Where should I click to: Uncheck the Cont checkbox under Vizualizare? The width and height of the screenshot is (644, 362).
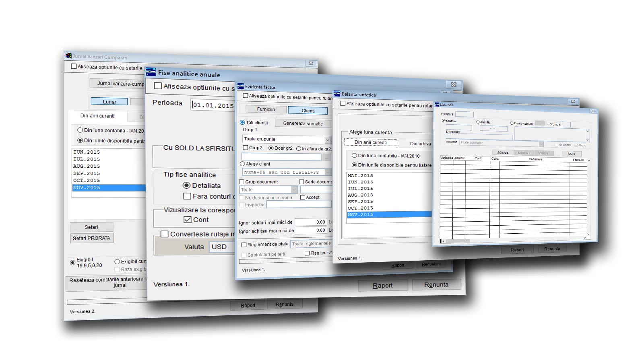pyautogui.click(x=187, y=220)
